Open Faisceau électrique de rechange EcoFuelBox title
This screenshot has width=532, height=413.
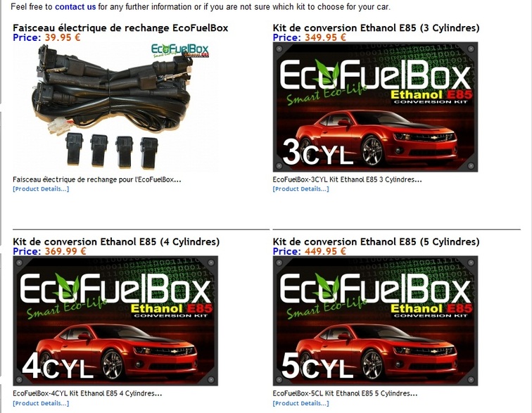click(120, 28)
